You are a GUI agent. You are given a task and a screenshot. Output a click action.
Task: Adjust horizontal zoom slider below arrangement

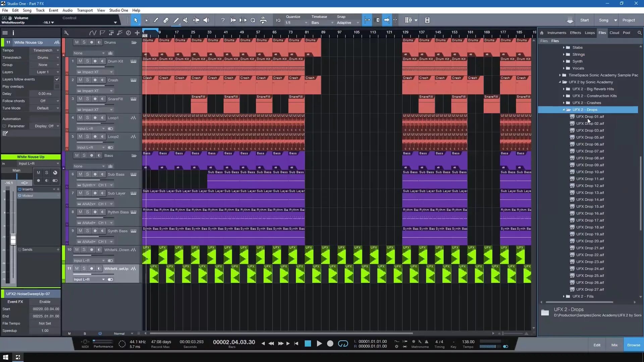513,334
